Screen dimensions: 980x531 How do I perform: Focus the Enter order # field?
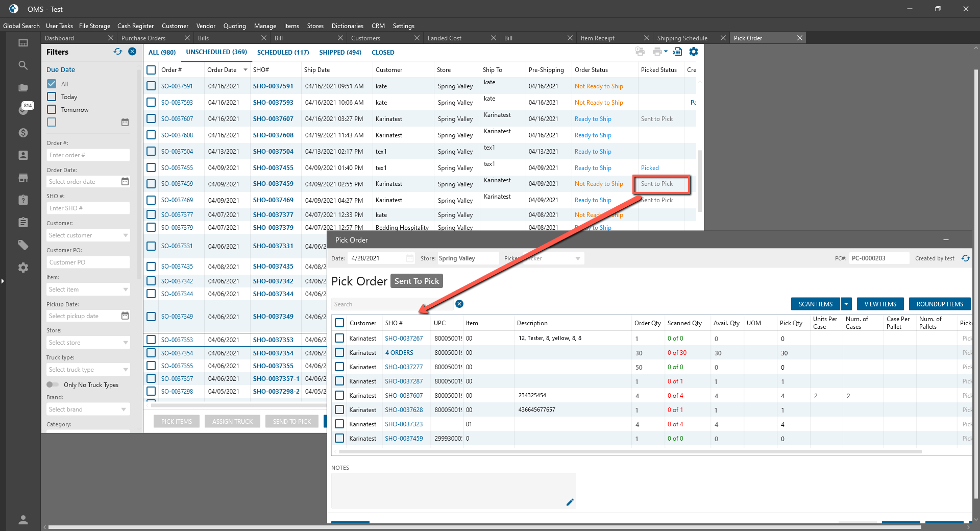pyautogui.click(x=88, y=155)
